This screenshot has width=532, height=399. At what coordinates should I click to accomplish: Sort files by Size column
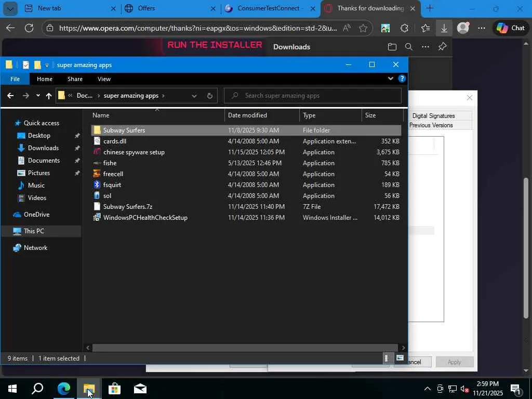(x=382, y=115)
